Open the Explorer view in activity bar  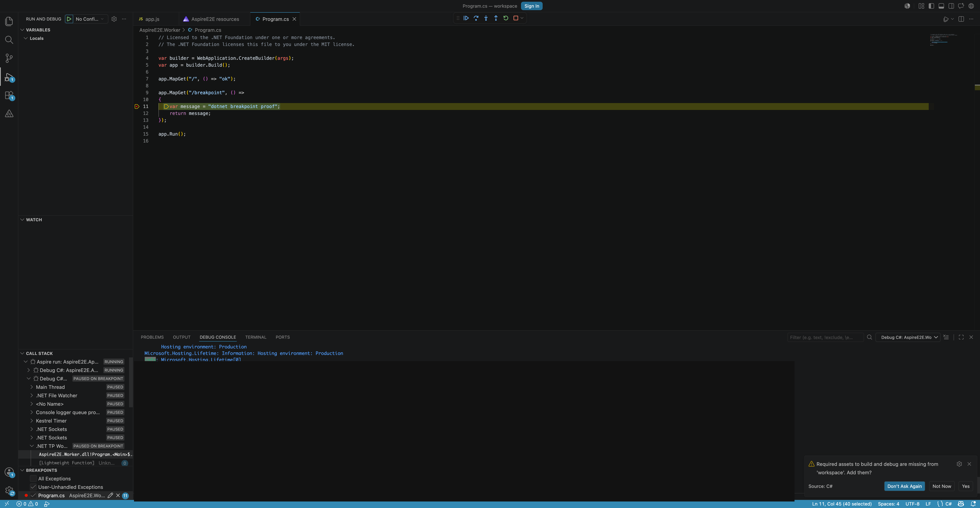[9, 21]
